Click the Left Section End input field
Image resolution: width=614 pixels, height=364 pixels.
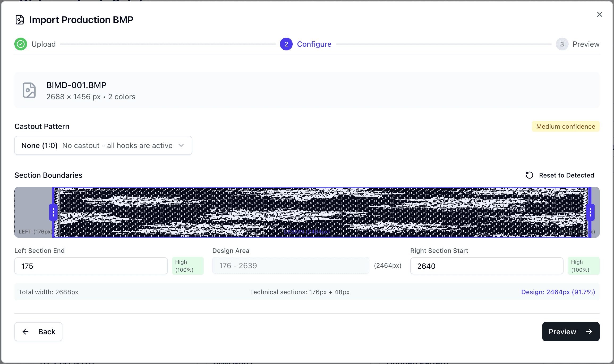[x=91, y=266]
